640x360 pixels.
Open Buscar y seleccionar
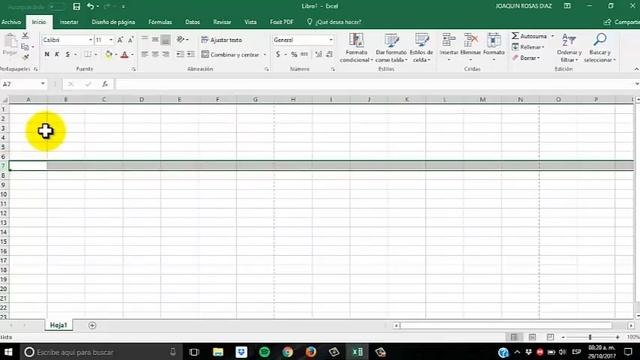(x=600, y=48)
